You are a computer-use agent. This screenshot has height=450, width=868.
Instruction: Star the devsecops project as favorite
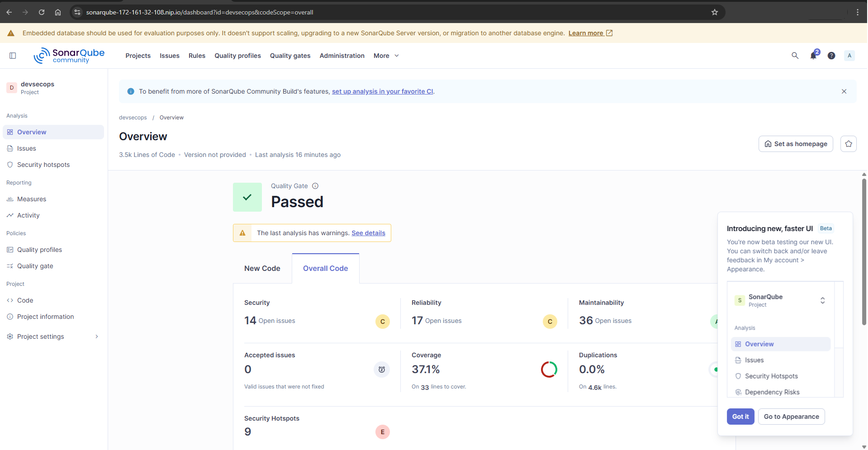[849, 143]
